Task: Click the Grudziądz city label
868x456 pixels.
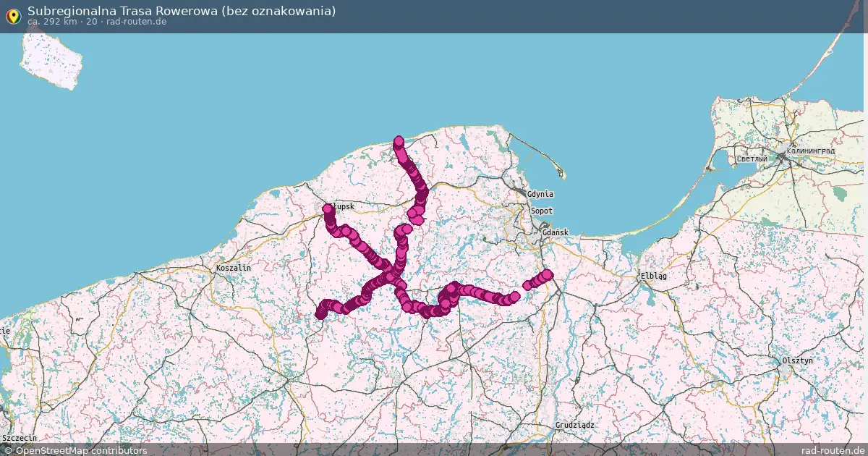Action: [575, 425]
